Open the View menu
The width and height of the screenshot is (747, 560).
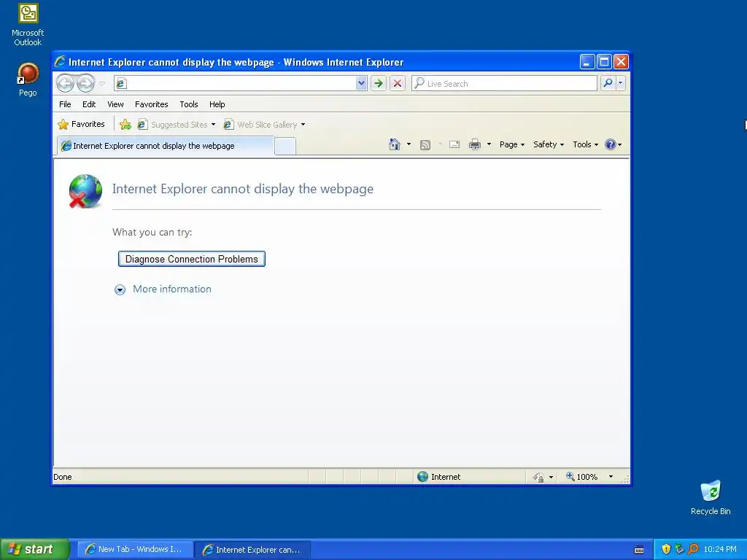[x=115, y=104]
